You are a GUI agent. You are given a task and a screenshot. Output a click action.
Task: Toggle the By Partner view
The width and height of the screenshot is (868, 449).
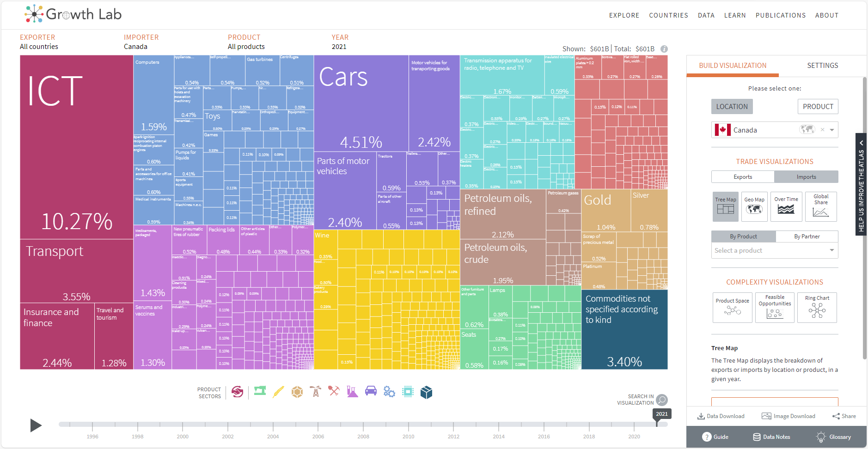point(807,237)
